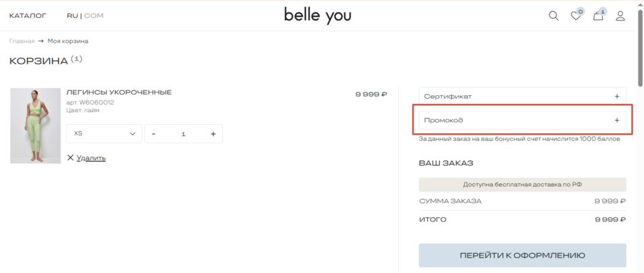Open the КАТАЛОГ menu

pos(28,16)
